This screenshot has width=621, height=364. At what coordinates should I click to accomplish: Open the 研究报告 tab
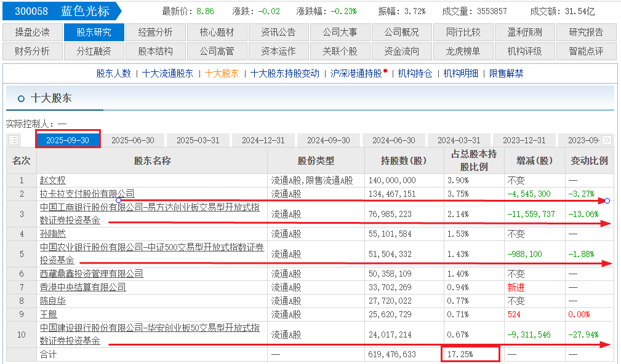[x=586, y=32]
